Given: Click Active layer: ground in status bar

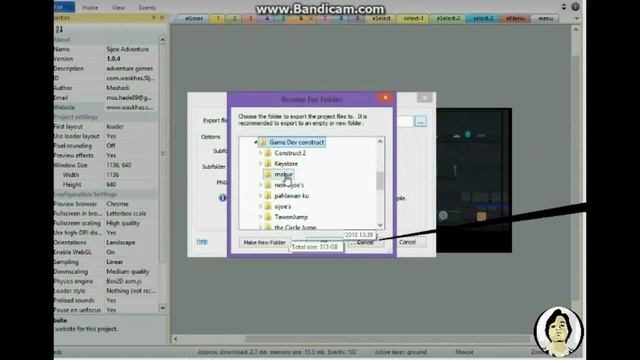Looking at the screenshot, I should [400, 352].
